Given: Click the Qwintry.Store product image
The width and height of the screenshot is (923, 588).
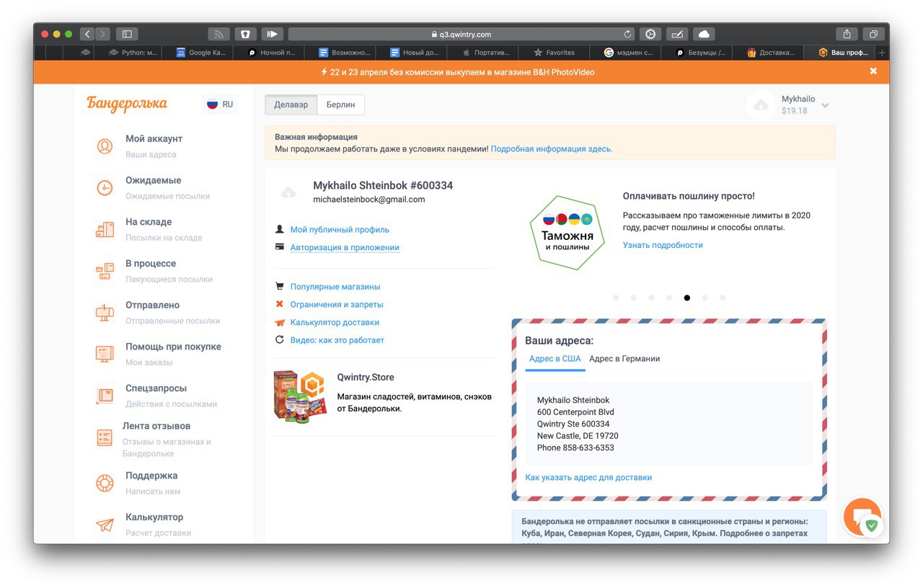Looking at the screenshot, I should pos(300,396).
